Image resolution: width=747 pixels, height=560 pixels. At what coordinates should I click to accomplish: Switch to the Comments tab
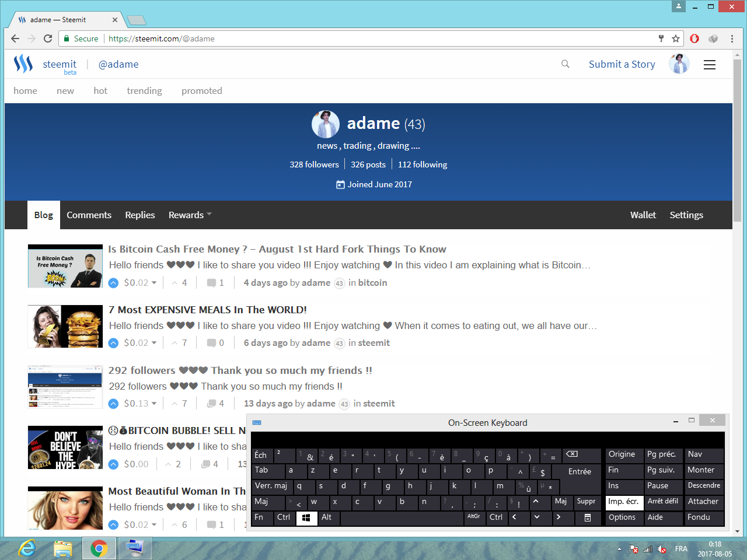[x=89, y=215]
